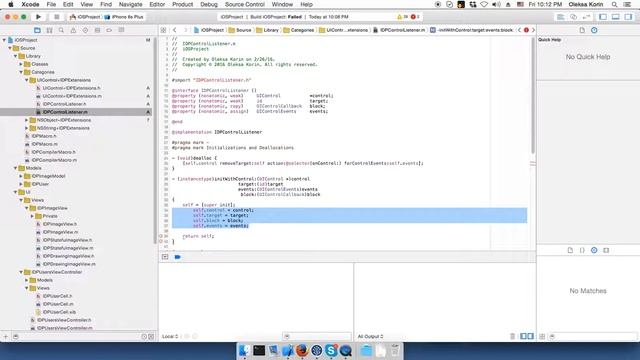The height and width of the screenshot is (360, 640).
Task: Click the variables filter field
Action: (x=317, y=336)
